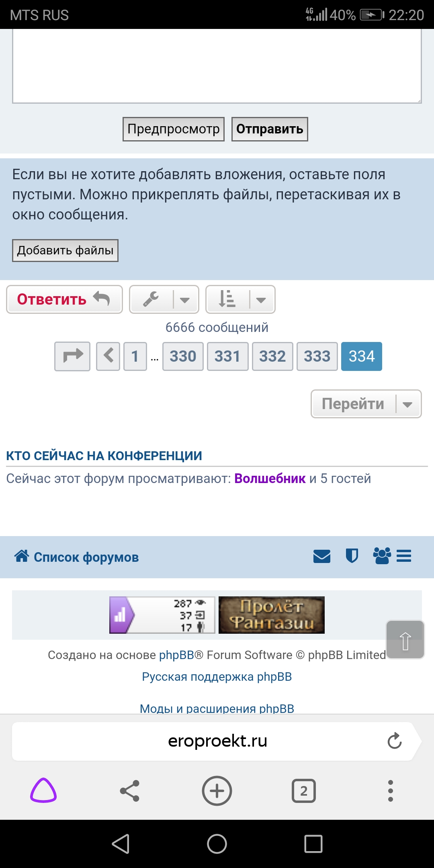The height and width of the screenshot is (868, 434).
Task: Go to previous page chevron
Action: (x=108, y=356)
